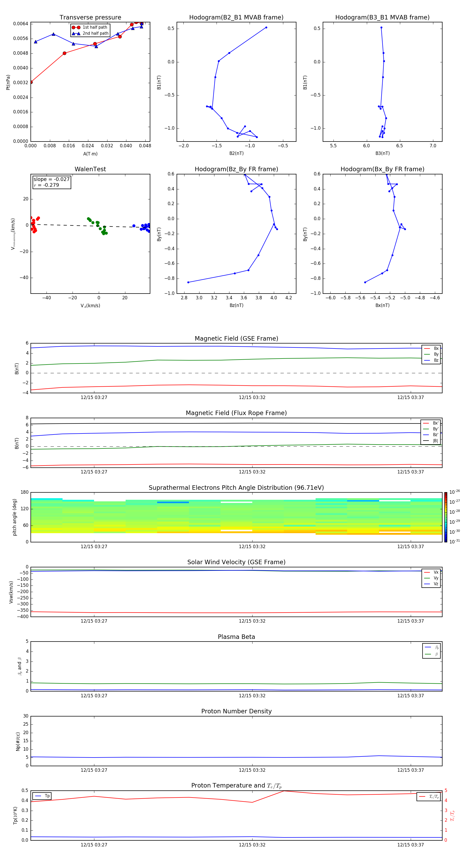
Task: Click the "Bx(nT)" x-axis label
Action: pyautogui.click(x=382, y=305)
